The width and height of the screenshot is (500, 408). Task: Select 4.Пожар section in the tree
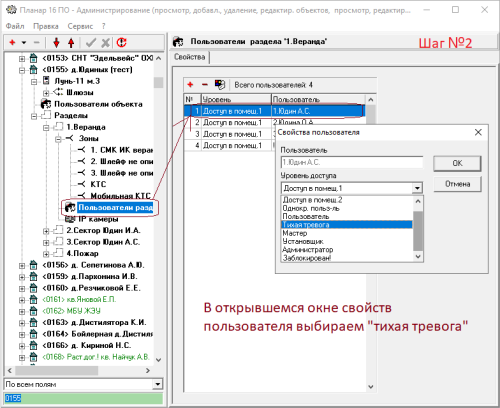(82, 253)
